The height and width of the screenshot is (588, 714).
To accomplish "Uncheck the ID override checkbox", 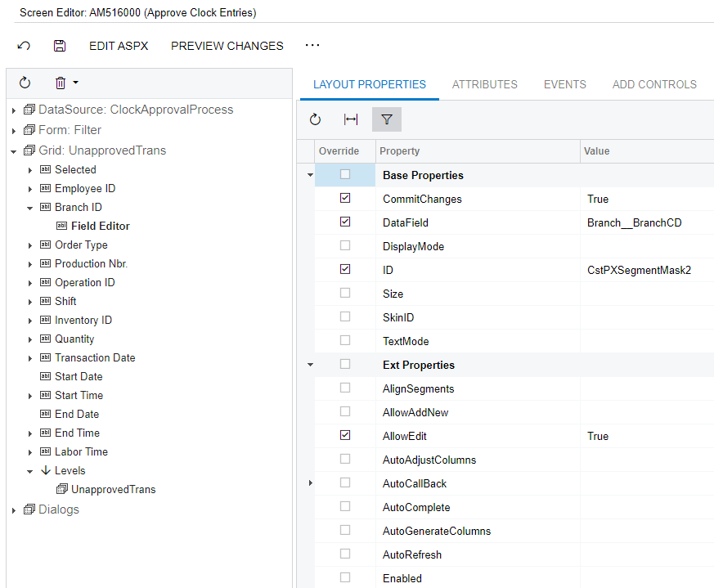I will click(345, 269).
